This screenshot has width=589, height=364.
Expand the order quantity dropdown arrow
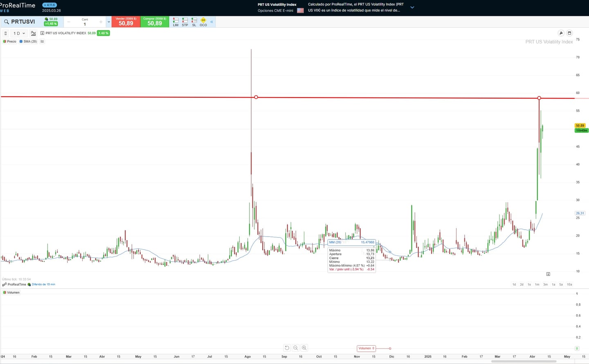pyautogui.click(x=108, y=22)
